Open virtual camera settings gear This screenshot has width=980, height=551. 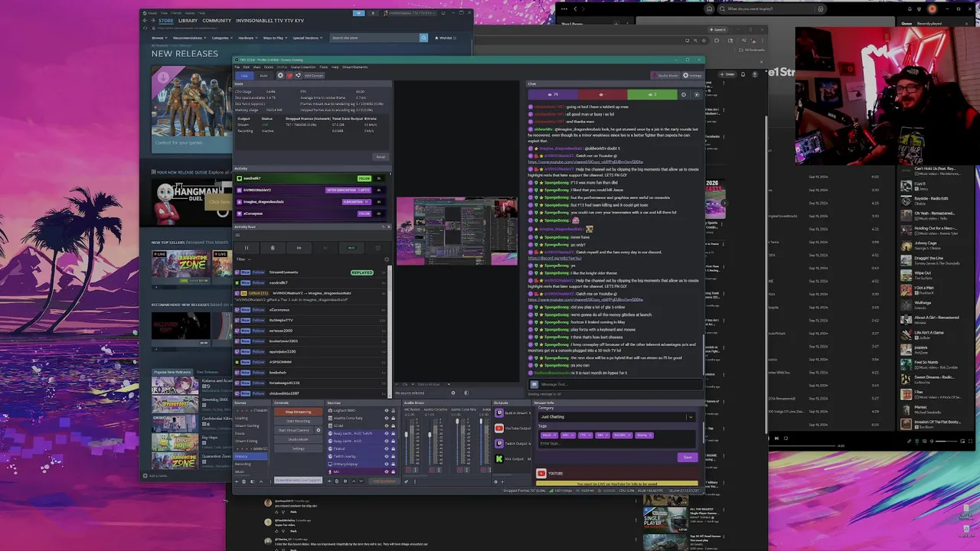click(318, 430)
